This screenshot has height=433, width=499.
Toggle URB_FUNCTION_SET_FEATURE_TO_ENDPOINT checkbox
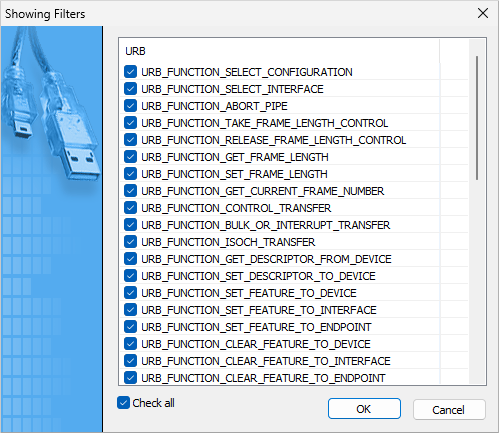(x=130, y=327)
